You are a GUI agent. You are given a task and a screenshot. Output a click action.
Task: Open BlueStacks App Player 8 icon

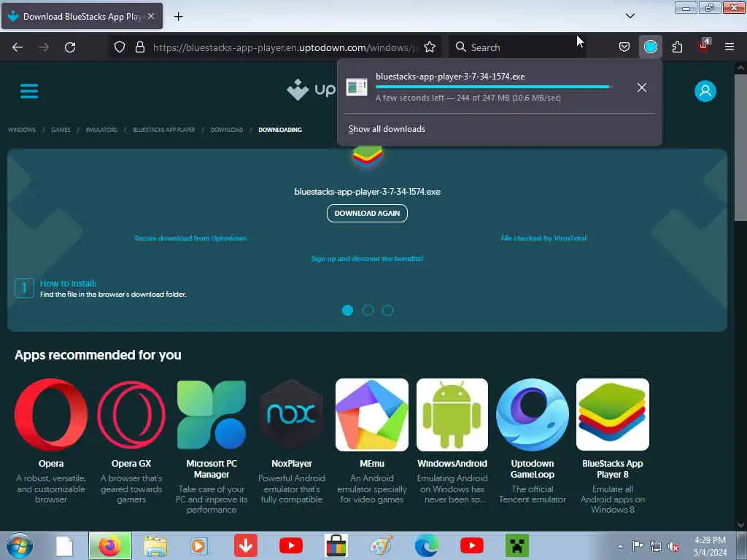(x=613, y=415)
